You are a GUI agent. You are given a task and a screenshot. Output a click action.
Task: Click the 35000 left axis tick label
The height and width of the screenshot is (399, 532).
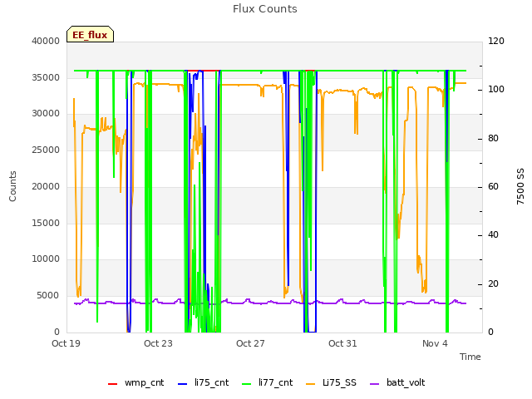click(46, 77)
